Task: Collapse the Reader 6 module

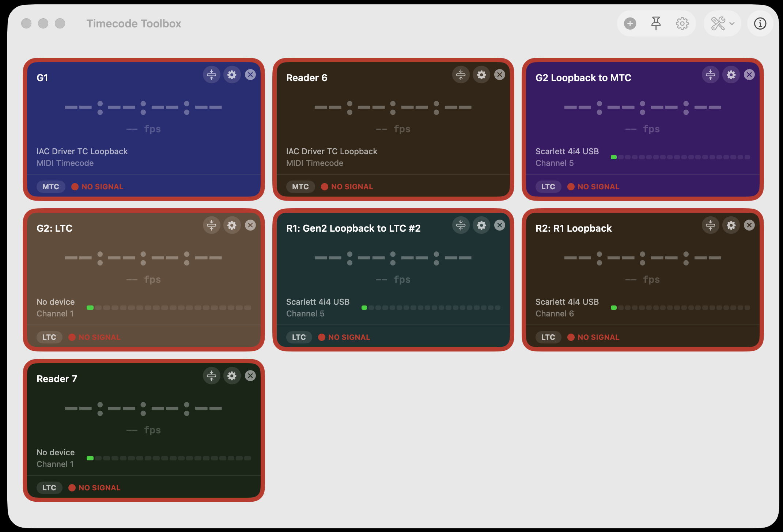Action: point(461,75)
